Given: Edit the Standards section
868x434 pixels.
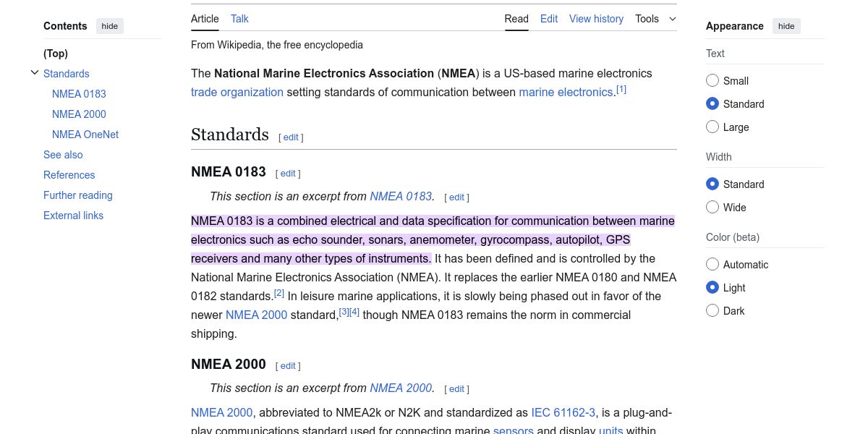Looking at the screenshot, I should coord(291,137).
